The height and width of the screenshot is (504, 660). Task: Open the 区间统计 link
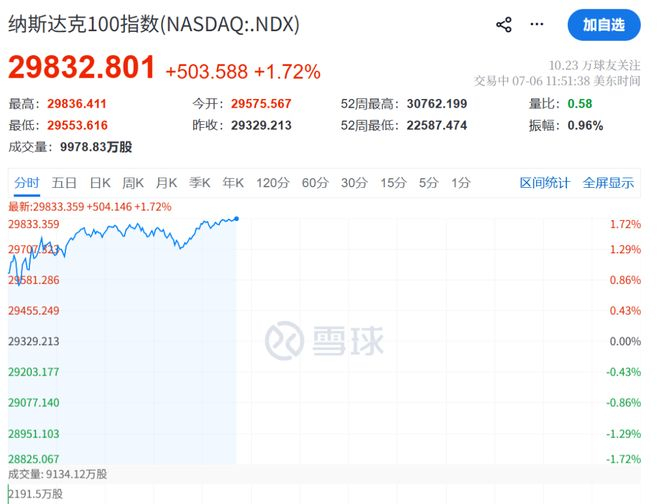(x=545, y=183)
